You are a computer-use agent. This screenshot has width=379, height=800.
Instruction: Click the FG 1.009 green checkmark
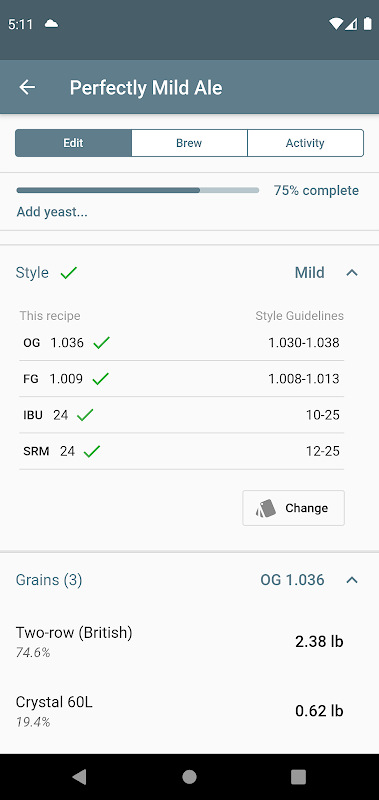pyautogui.click(x=100, y=379)
